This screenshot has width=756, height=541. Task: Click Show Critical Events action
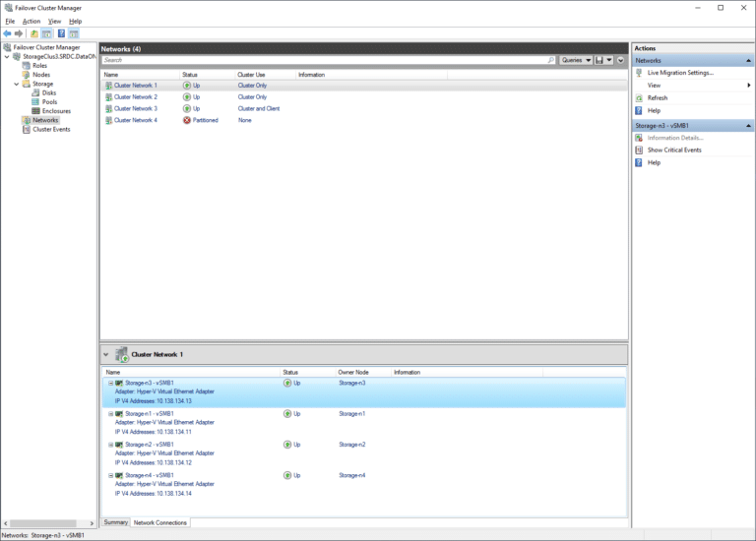(674, 150)
